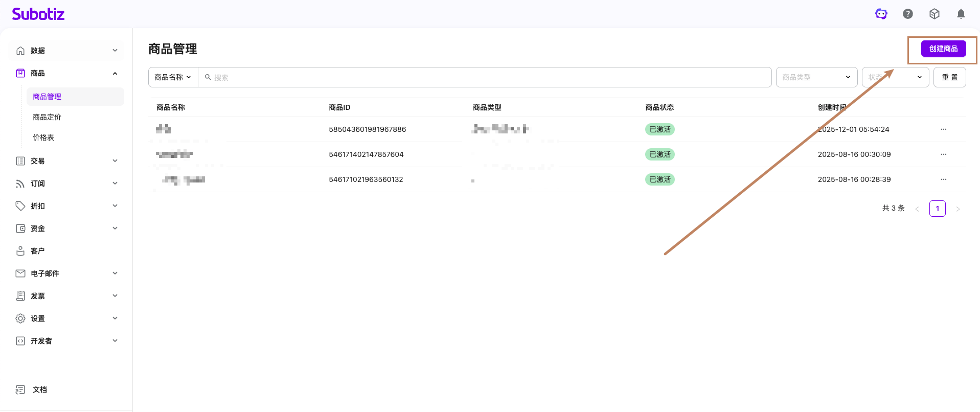980x412 pixels.
Task: Click the 电子邮件 envelope icon
Action: pos(20,273)
